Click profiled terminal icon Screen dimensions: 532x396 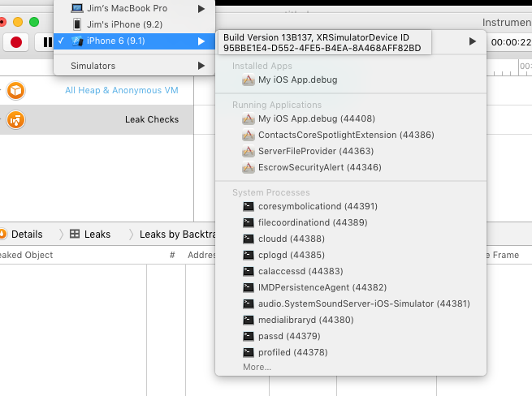(x=249, y=353)
